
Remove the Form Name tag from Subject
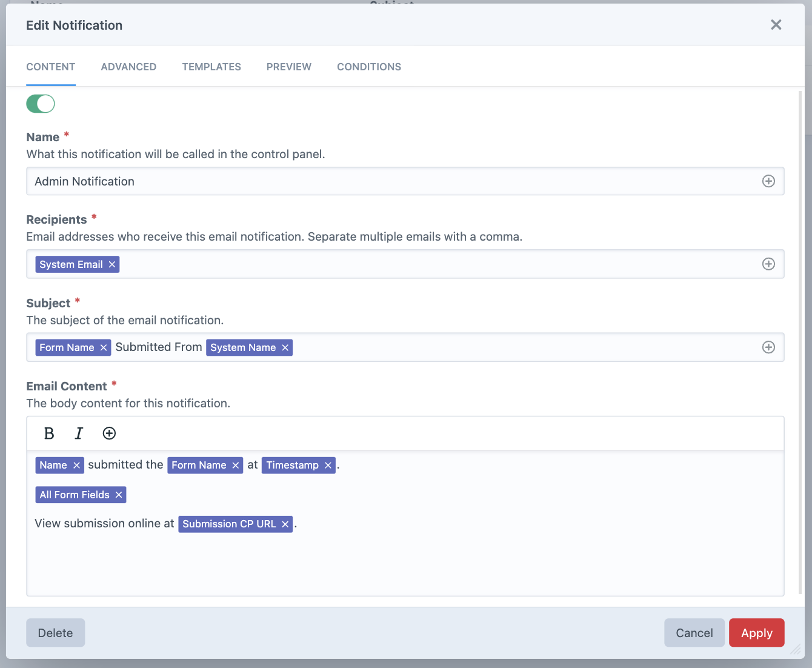click(103, 347)
